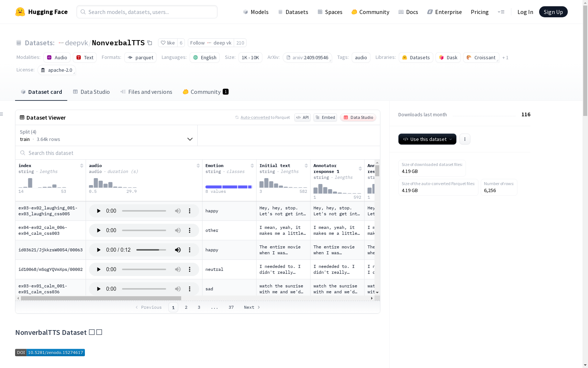Open Docs
This screenshot has width=588, height=368.
point(408,12)
